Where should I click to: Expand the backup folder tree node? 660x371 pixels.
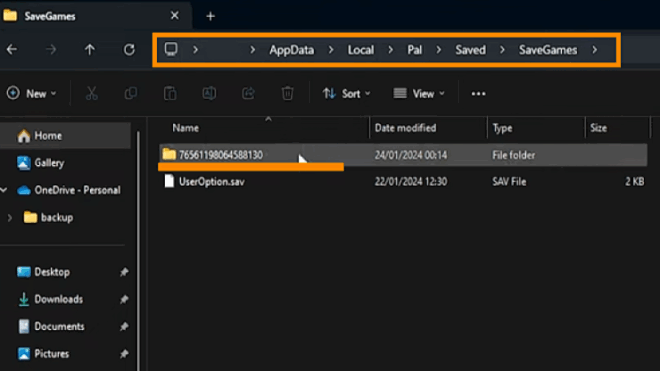tap(10, 218)
